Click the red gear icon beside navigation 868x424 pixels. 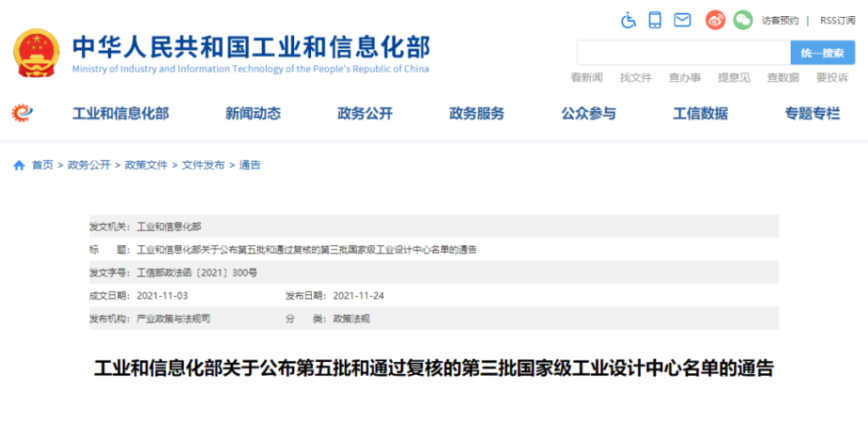(22, 113)
